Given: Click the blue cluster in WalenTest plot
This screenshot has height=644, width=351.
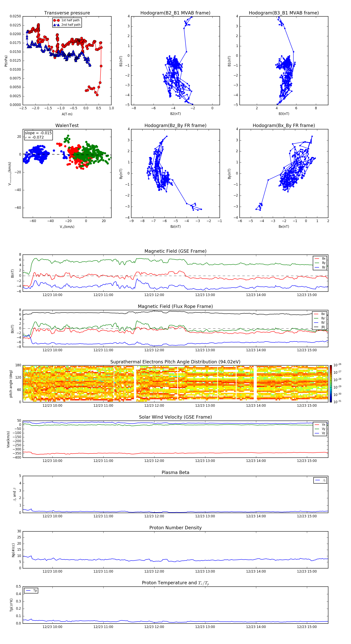Looking at the screenshot, I should click(x=36, y=154).
